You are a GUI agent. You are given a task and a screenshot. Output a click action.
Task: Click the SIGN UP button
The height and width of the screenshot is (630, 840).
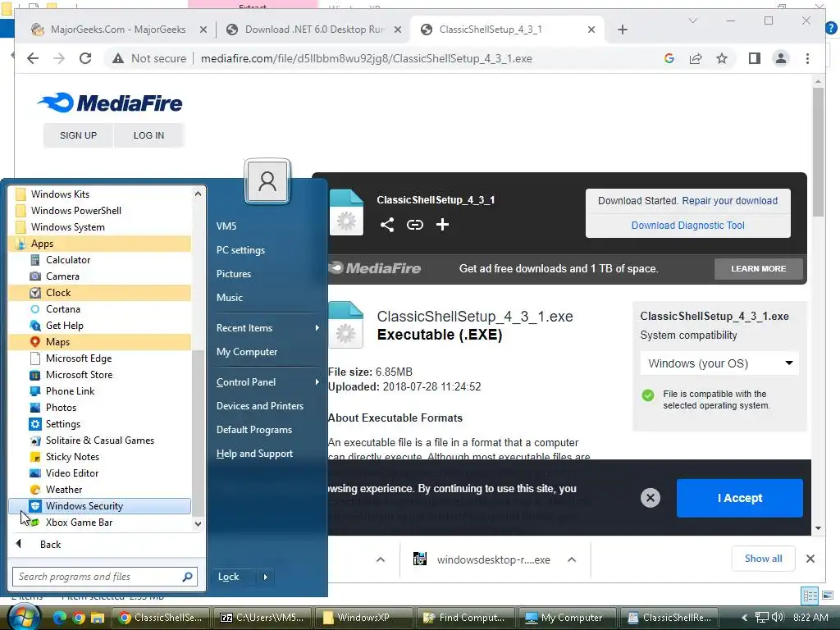point(78,135)
